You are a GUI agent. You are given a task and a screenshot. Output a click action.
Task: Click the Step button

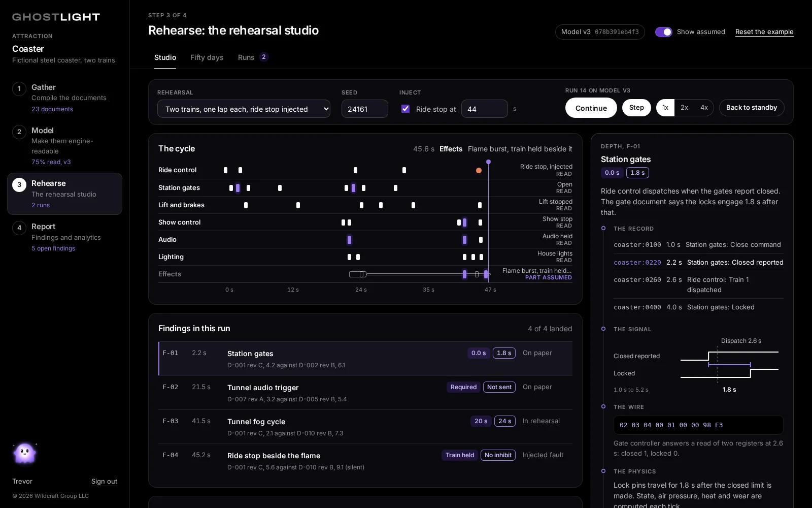[636, 108]
